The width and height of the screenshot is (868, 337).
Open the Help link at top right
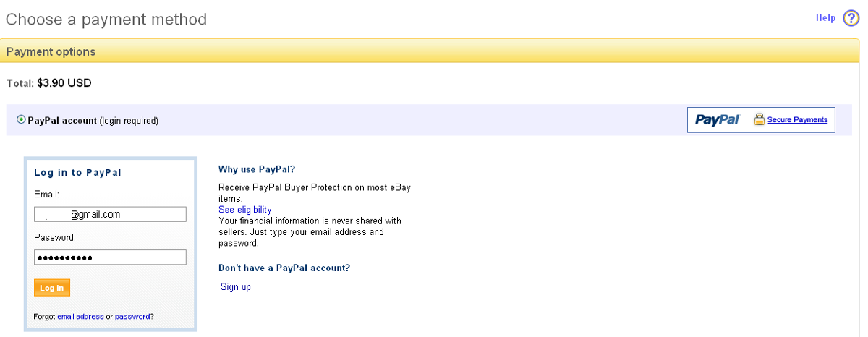point(825,18)
